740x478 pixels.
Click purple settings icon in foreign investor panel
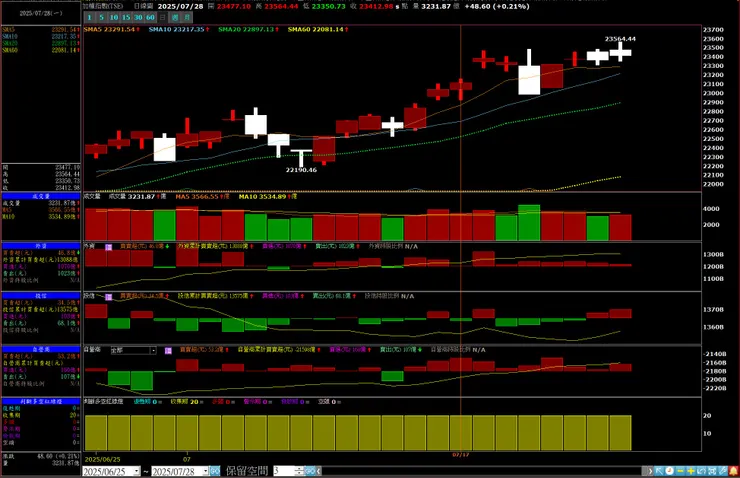pyautogui.click(x=109, y=247)
